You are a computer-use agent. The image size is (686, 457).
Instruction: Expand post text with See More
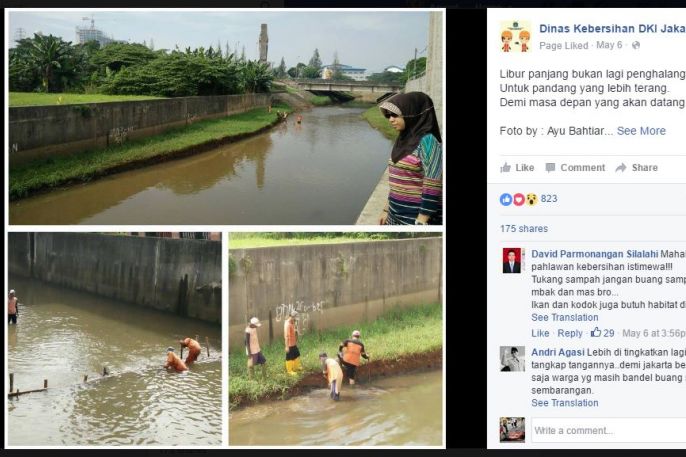[x=641, y=131]
